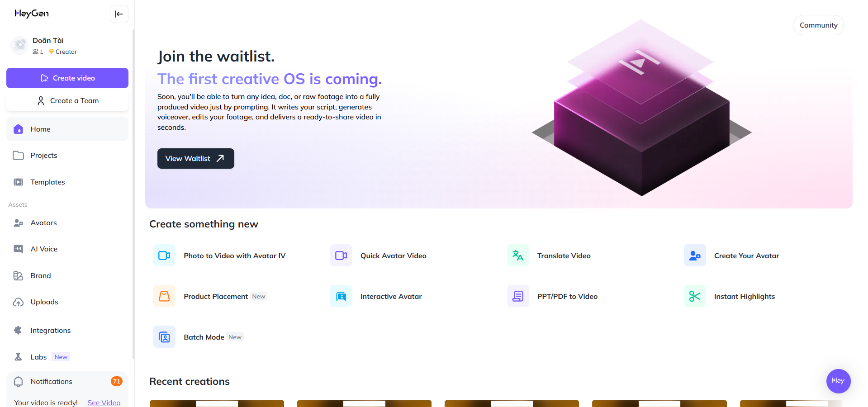Screen dimensions: 868x407
Task: Go to Projects in the sidebar
Action: (x=43, y=156)
